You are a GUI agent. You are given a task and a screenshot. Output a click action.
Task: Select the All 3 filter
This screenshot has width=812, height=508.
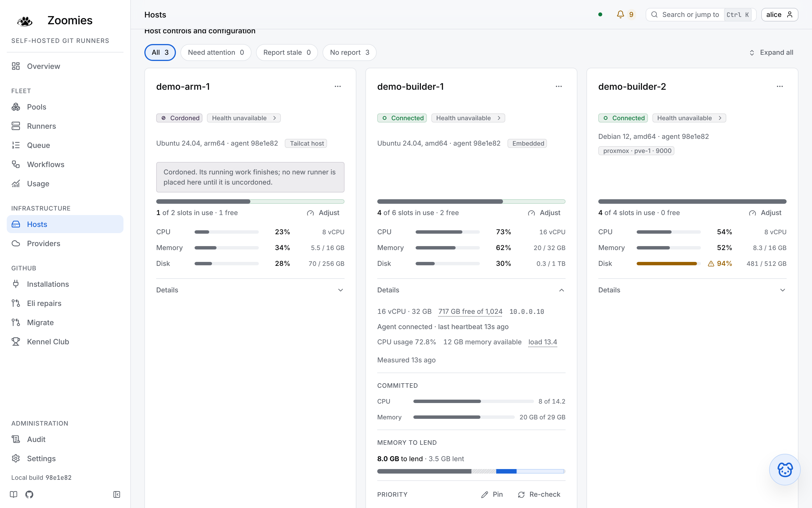coord(160,52)
